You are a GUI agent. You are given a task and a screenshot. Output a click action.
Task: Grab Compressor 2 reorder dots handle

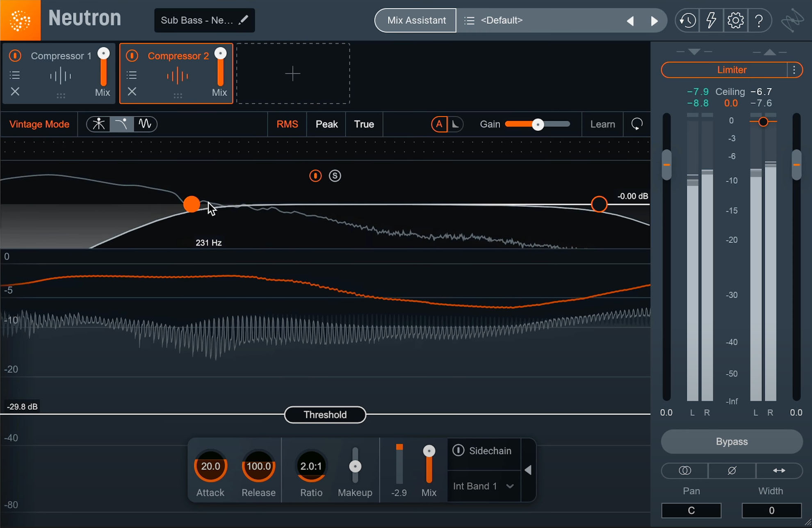178,96
